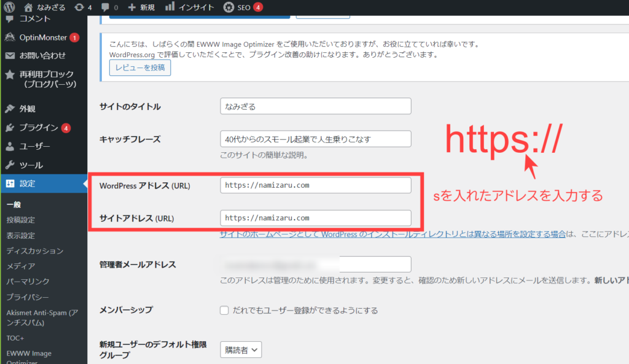Click the red 1 badge on OptinMonster
629x364 pixels.
pyautogui.click(x=74, y=37)
